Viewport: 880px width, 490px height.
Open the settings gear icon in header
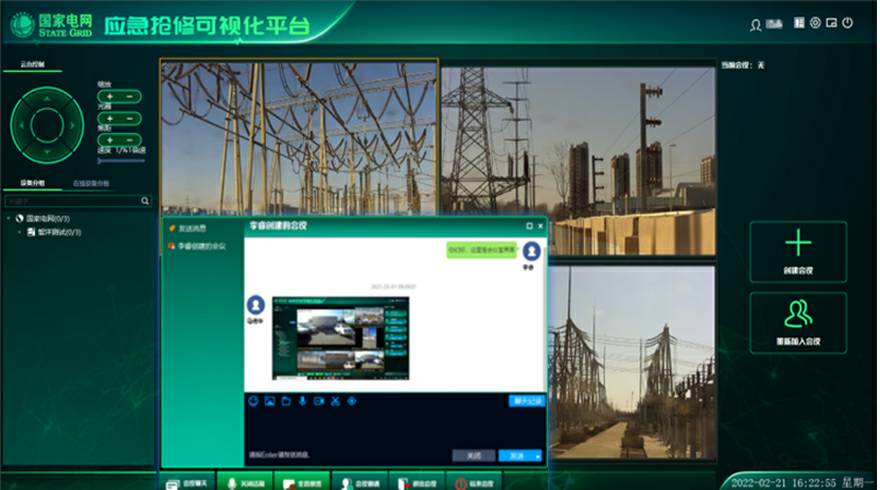point(815,22)
